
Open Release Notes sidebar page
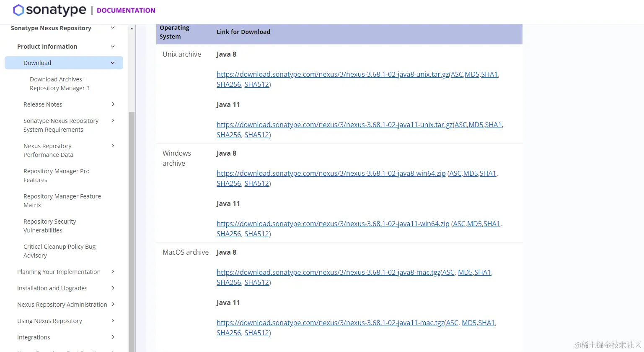(43, 104)
